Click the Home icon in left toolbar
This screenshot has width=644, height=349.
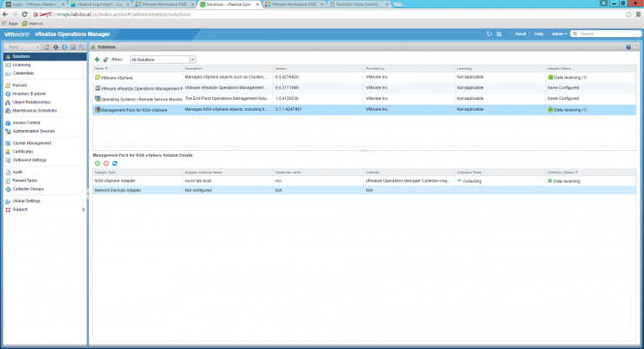pos(46,47)
